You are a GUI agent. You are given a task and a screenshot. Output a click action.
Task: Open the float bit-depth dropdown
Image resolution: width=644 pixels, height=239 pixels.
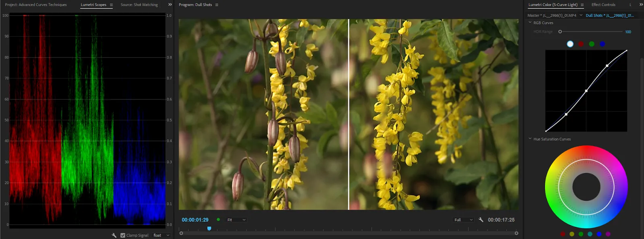pos(161,235)
